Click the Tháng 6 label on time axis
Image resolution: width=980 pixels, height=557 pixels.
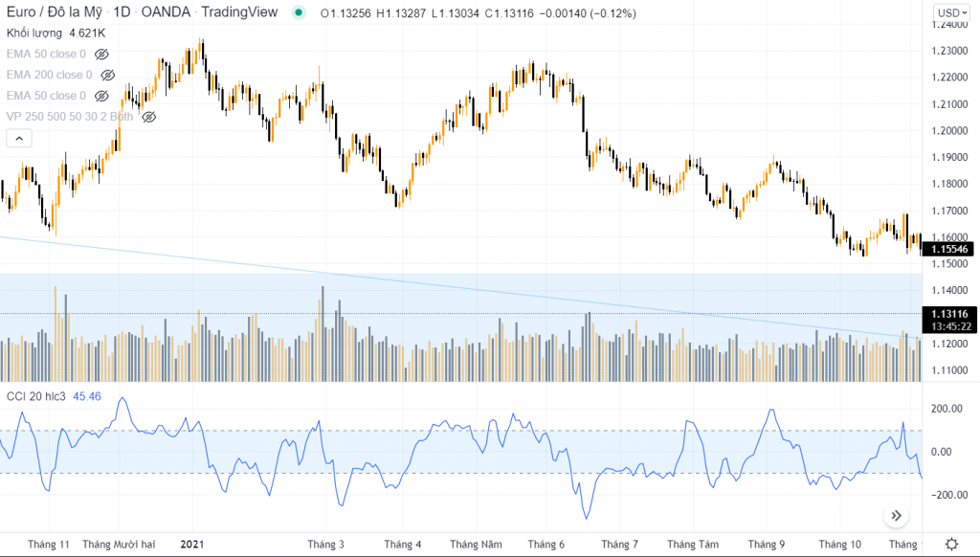[546, 544]
